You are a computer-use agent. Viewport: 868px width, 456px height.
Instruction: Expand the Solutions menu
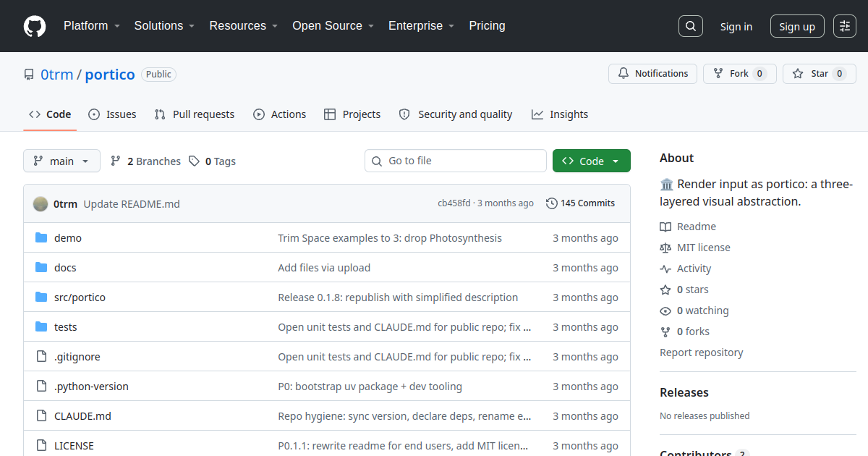[x=164, y=26]
